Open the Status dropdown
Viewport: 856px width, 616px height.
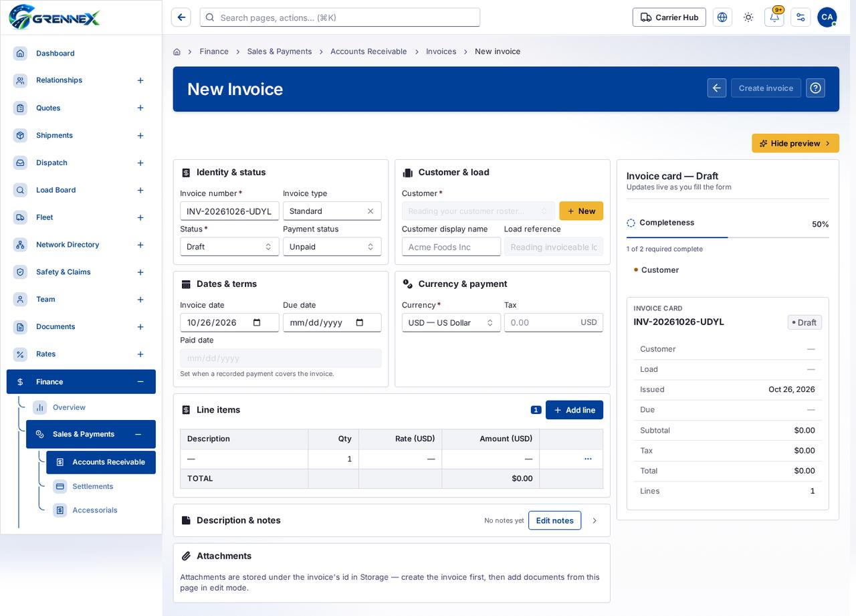point(229,247)
